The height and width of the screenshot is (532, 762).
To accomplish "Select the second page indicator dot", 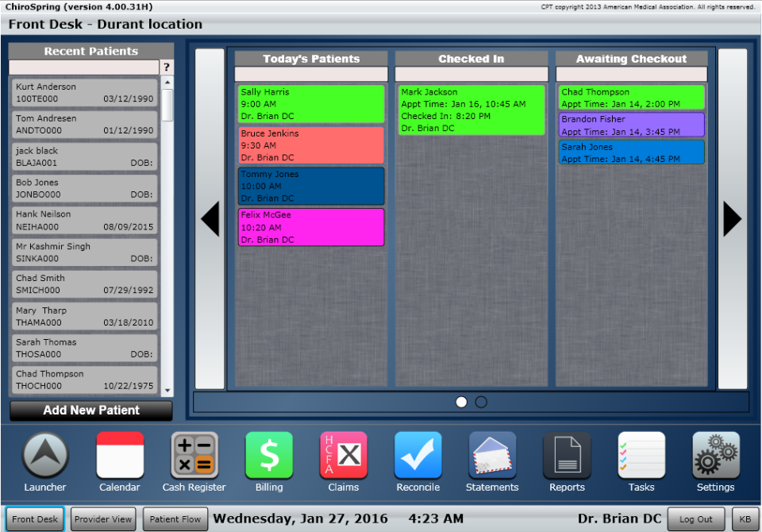I will (x=481, y=402).
